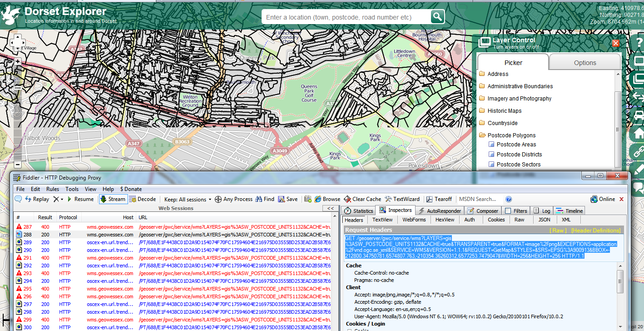644x331 pixels.
Task: Expand the Address layer folder
Action: point(493,74)
